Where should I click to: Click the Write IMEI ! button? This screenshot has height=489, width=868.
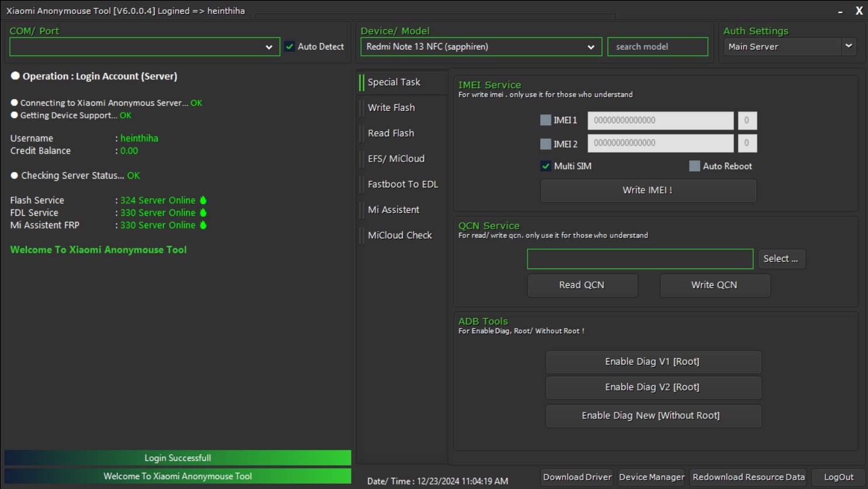click(x=648, y=190)
